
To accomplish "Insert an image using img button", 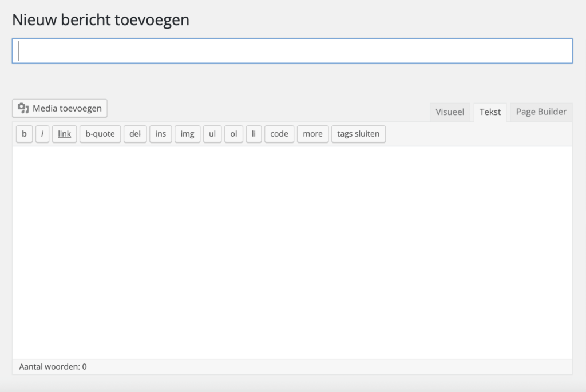I will [x=187, y=134].
